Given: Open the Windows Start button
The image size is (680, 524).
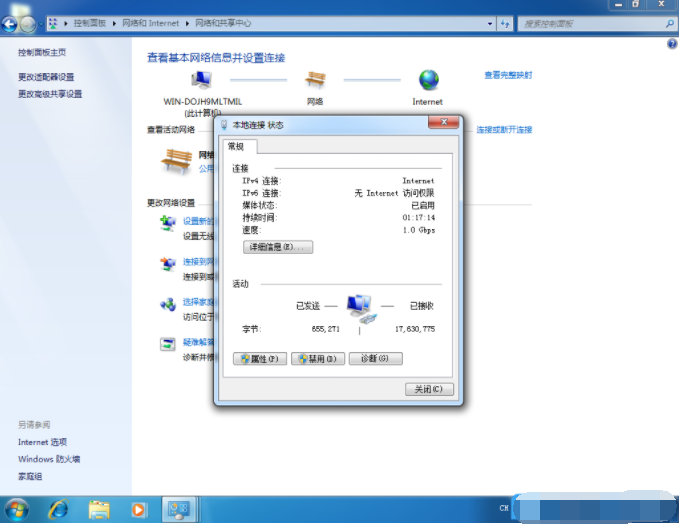Looking at the screenshot, I should tap(16, 509).
